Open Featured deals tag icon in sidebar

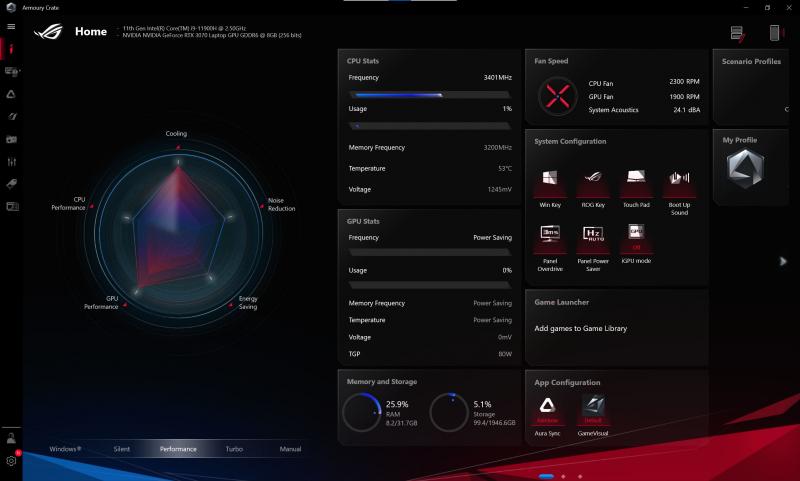(x=11, y=184)
